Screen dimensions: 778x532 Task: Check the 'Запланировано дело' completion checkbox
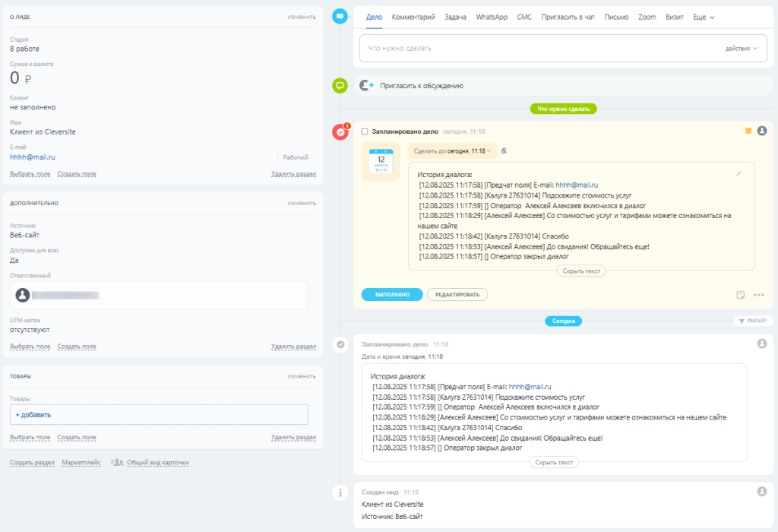pos(365,131)
